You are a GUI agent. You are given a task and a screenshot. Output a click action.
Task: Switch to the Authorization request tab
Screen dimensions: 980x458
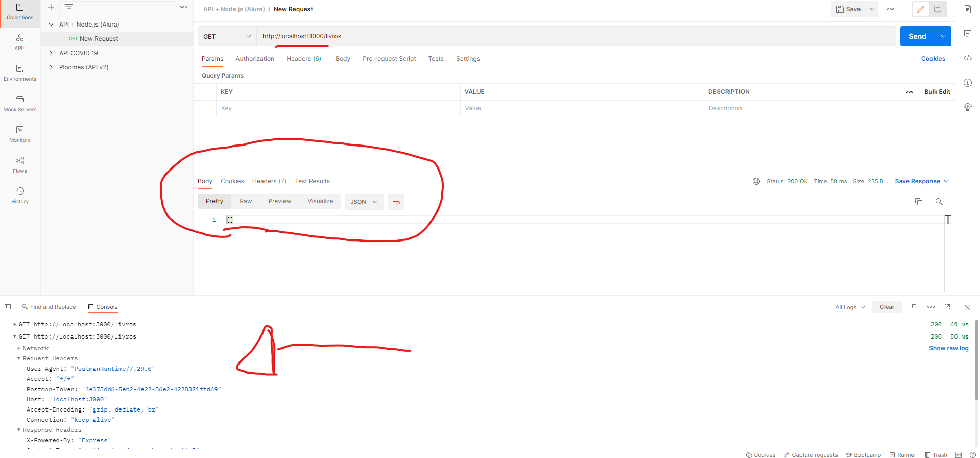pos(255,59)
